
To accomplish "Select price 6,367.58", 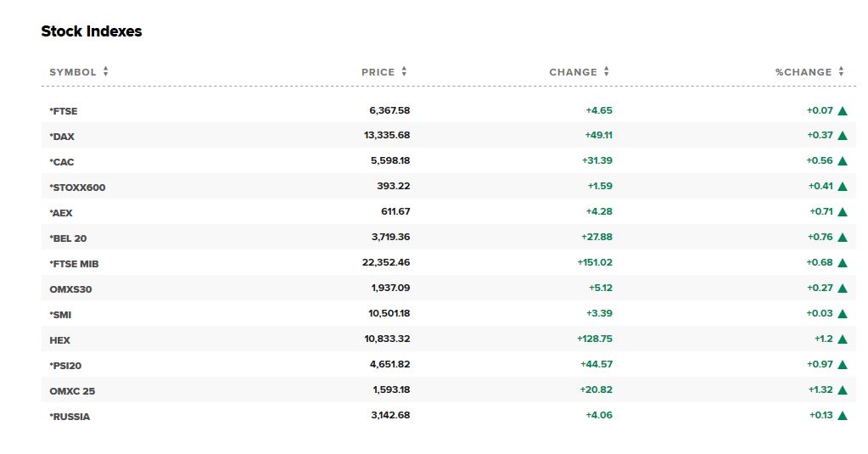I will point(389,110).
